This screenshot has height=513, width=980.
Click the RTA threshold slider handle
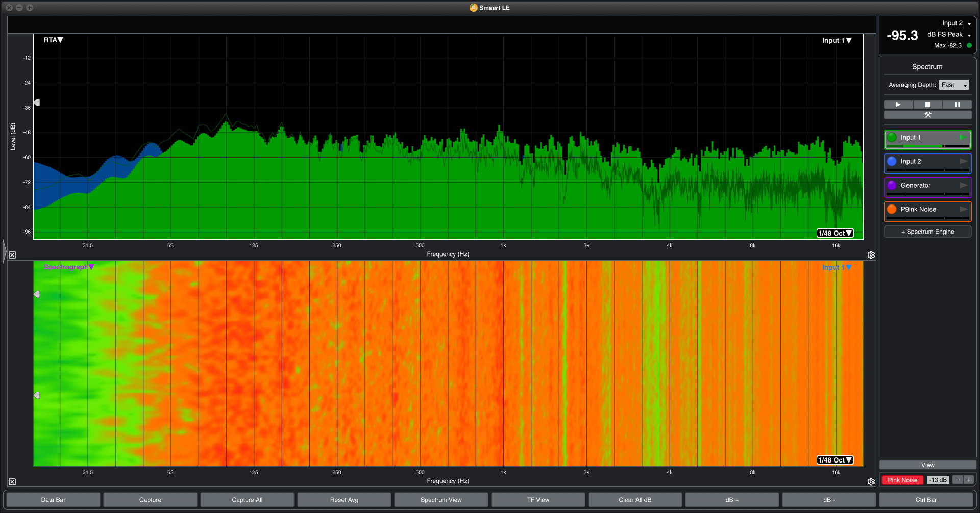(x=37, y=102)
